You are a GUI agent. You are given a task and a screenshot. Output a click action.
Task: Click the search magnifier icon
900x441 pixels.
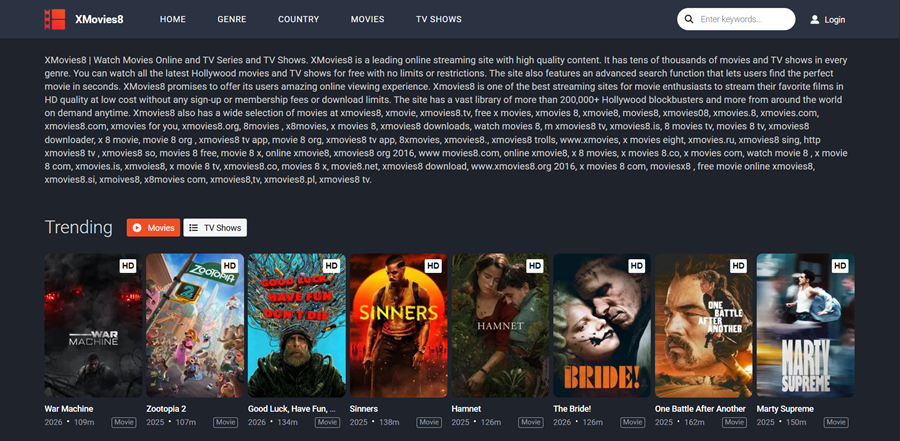pos(689,19)
